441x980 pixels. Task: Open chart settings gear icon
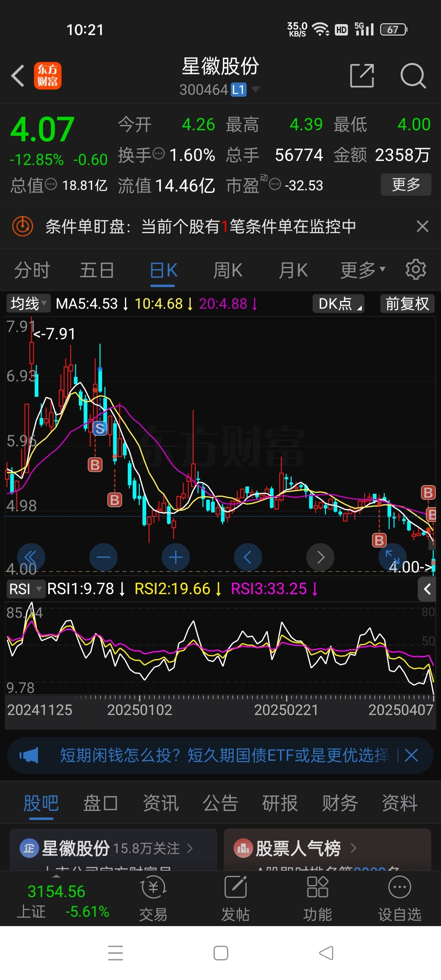[x=416, y=269]
